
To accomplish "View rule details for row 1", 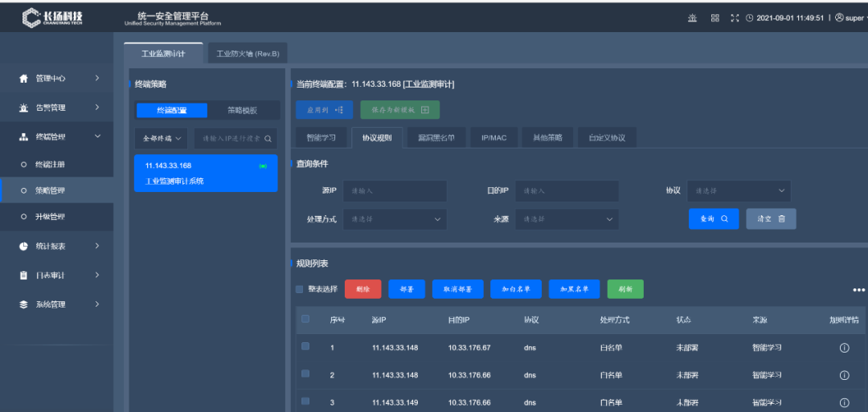I will [844, 348].
